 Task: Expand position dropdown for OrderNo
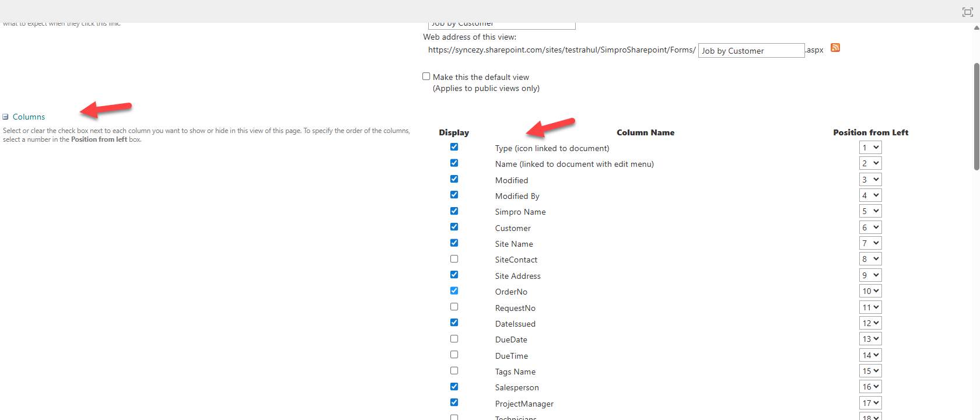coord(870,291)
